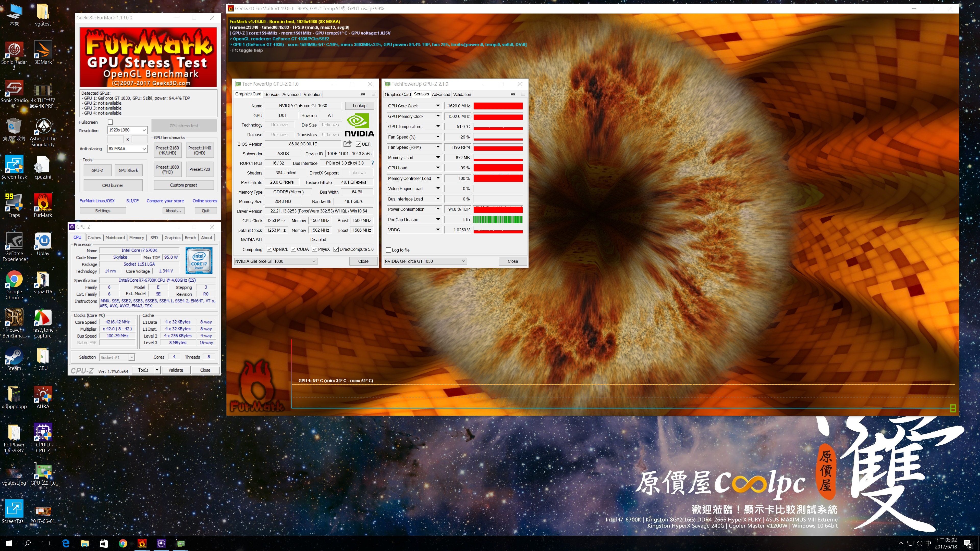Open File Explorer from the taskbar
Viewport: 980px width, 551px height.
pyautogui.click(x=84, y=543)
